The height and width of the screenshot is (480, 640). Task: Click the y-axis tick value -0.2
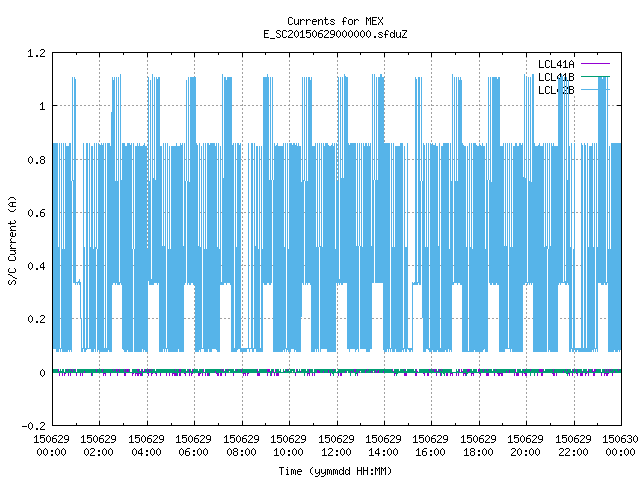[33, 426]
